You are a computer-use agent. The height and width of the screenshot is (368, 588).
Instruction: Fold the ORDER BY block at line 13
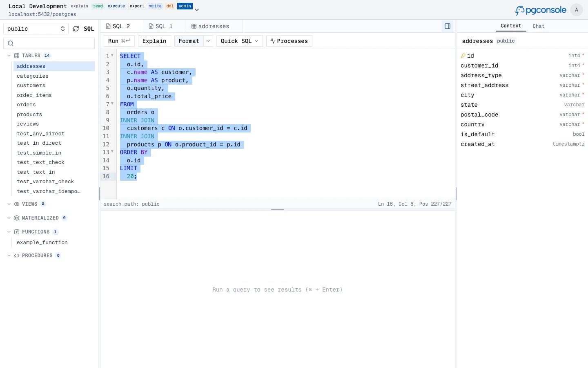tap(112, 151)
